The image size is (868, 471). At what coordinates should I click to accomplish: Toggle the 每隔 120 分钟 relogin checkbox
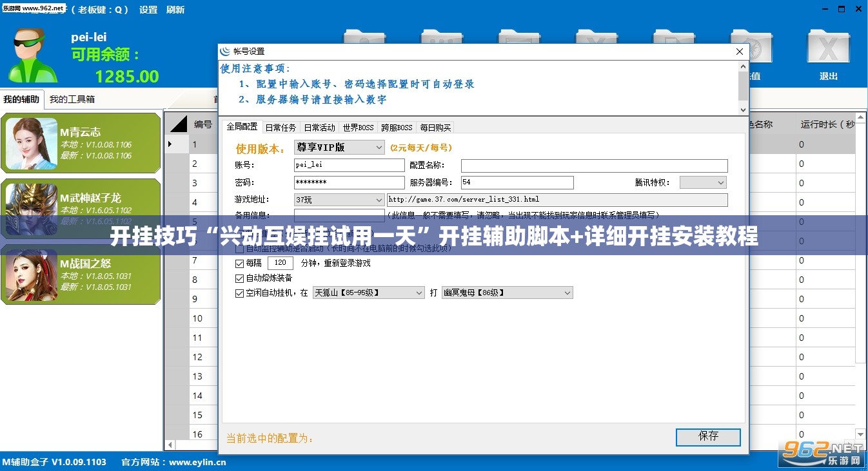click(240, 263)
